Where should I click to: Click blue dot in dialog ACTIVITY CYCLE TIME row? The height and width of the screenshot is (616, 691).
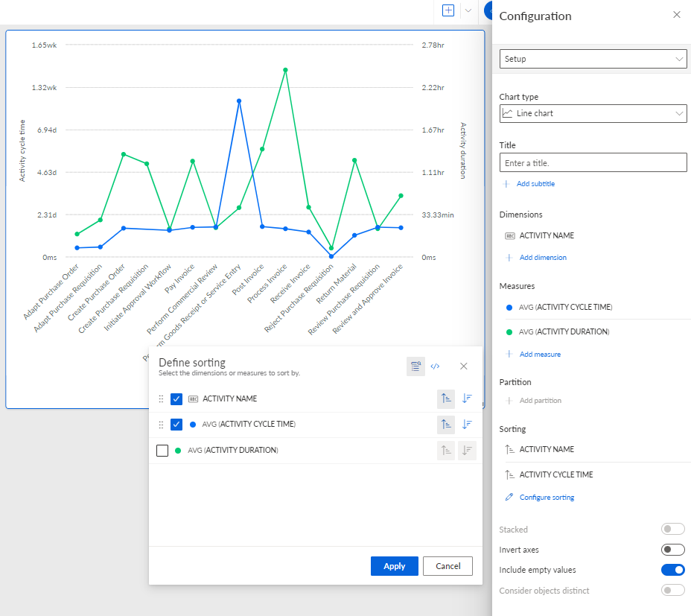193,425
